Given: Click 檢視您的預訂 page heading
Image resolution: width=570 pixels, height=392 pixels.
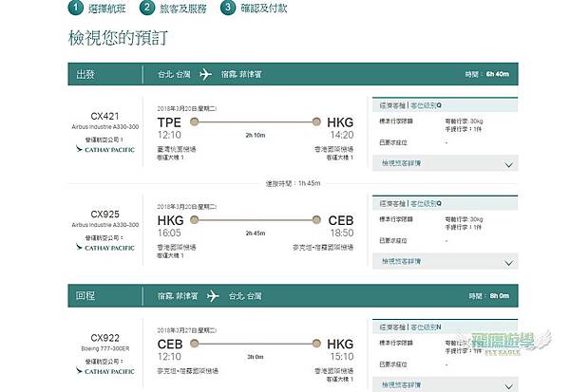Looking at the screenshot, I should click(x=118, y=38).
